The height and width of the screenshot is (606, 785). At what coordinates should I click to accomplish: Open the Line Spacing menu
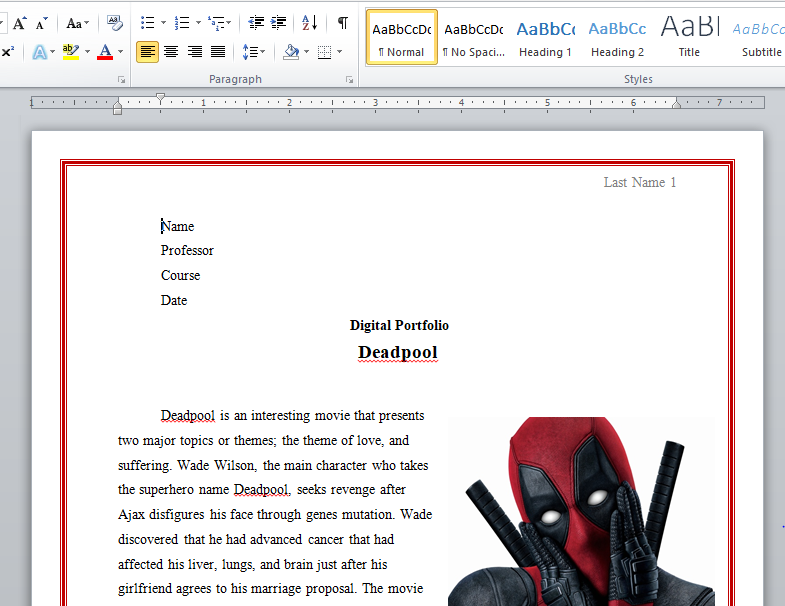click(253, 52)
